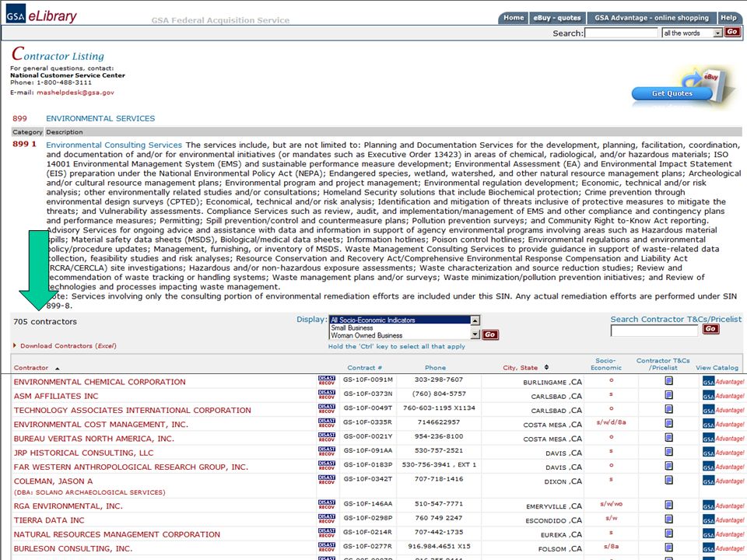Open pricelist icon for JRP Historical Consulting
The height and width of the screenshot is (560, 747).
pyautogui.click(x=668, y=452)
